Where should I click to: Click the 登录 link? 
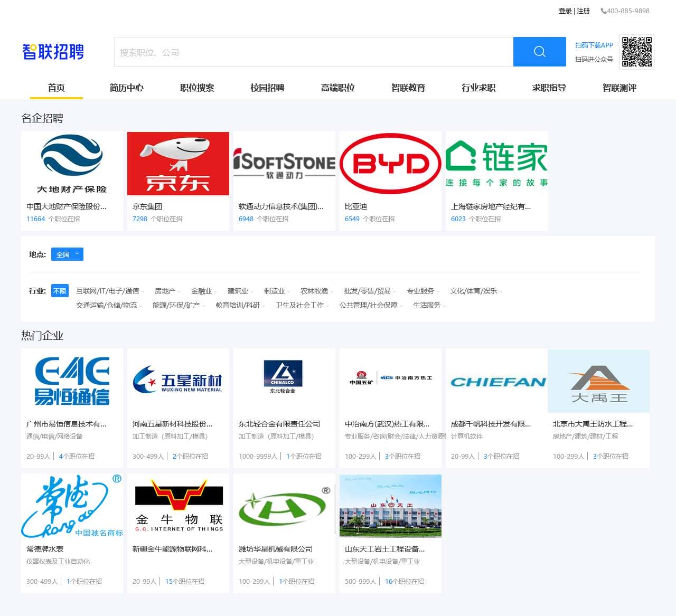pyautogui.click(x=565, y=11)
